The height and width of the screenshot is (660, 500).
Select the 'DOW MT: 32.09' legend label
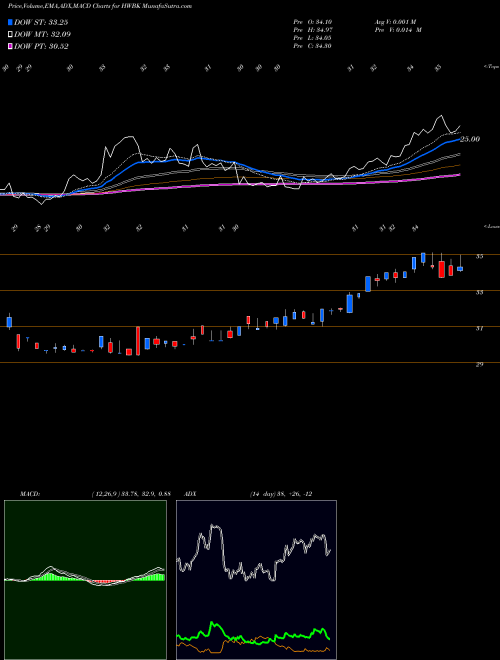pyautogui.click(x=43, y=35)
